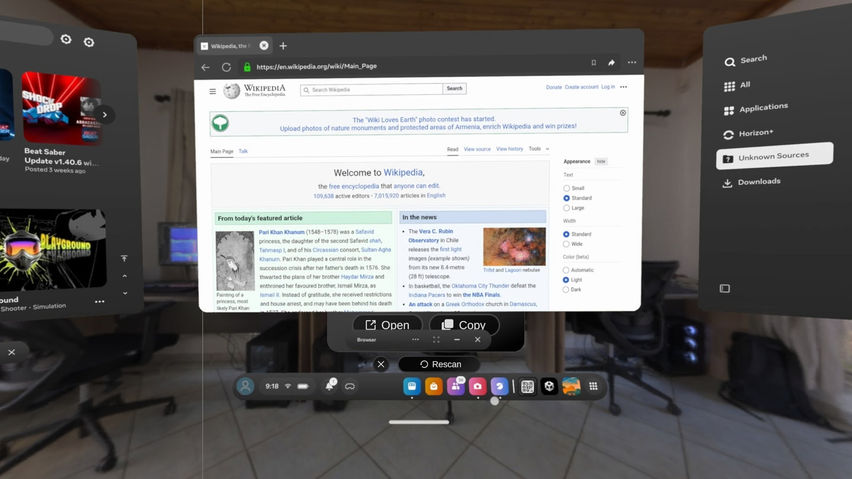Select Unknown Sources in library sidebar
852x479 pixels.
774,156
